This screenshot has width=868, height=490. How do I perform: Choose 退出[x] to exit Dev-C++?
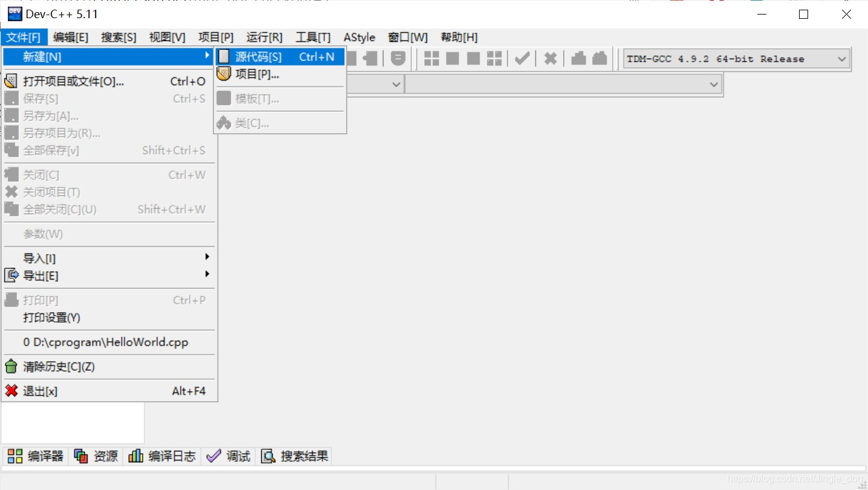pyautogui.click(x=109, y=391)
